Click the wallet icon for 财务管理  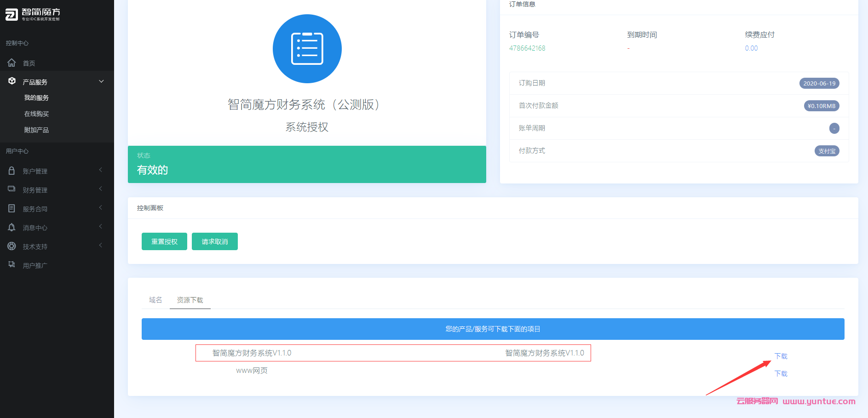(12, 189)
